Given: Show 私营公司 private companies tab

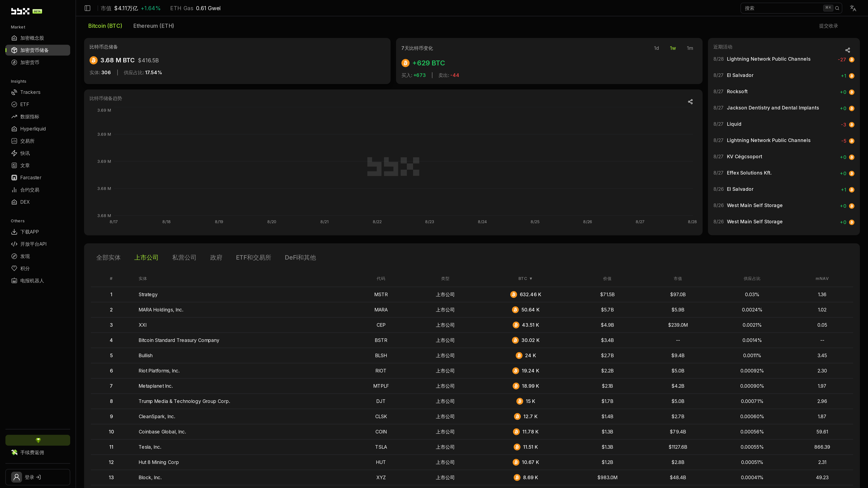Looking at the screenshot, I should point(184,258).
